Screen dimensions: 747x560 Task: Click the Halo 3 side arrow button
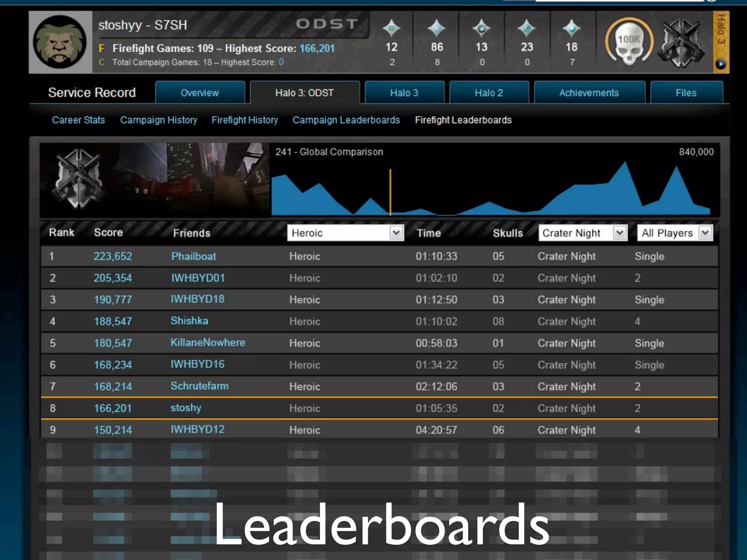pyautogui.click(x=721, y=64)
